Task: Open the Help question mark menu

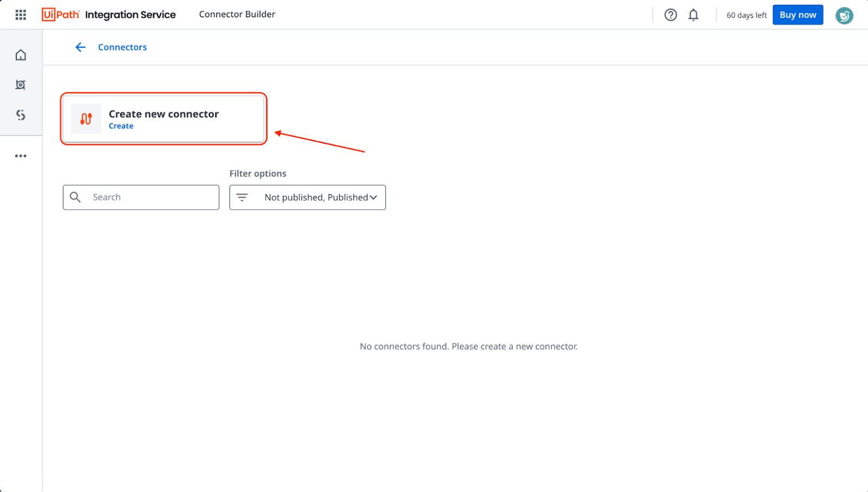Action: pyautogui.click(x=671, y=15)
